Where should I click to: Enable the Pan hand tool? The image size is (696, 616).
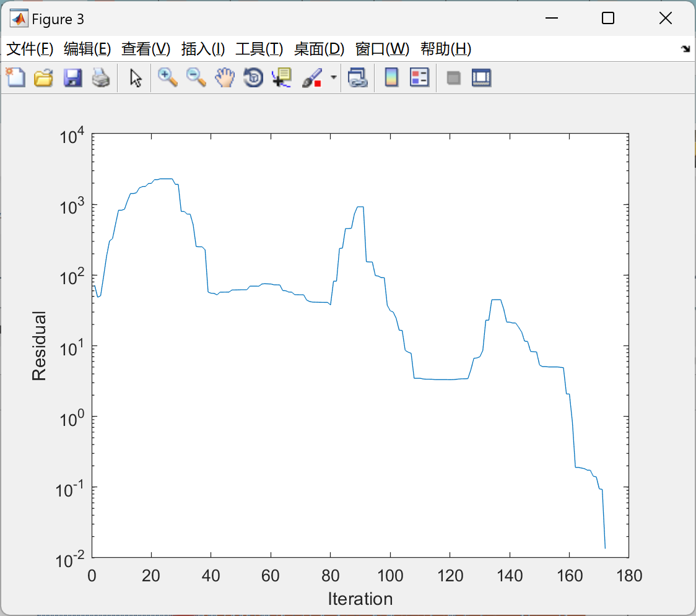coord(225,77)
